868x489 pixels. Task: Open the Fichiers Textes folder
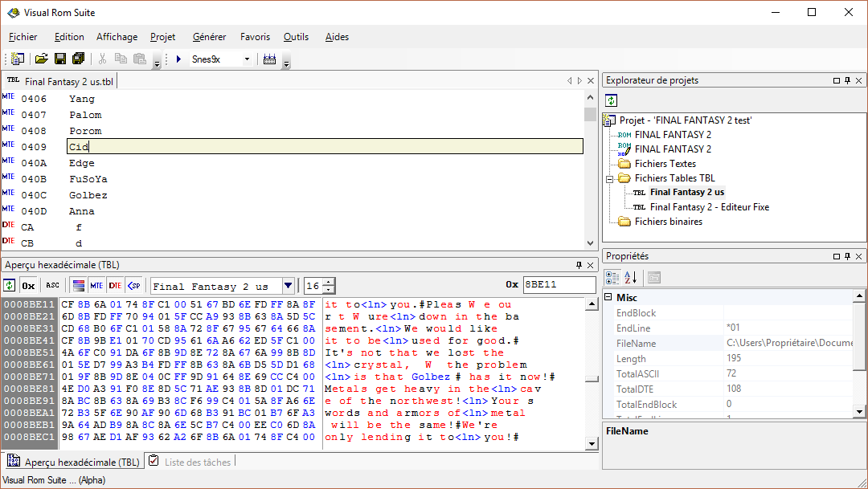pos(665,164)
